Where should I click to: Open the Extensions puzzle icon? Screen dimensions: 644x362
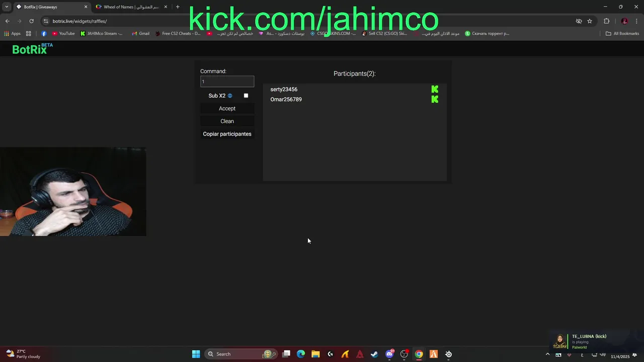click(x=606, y=21)
